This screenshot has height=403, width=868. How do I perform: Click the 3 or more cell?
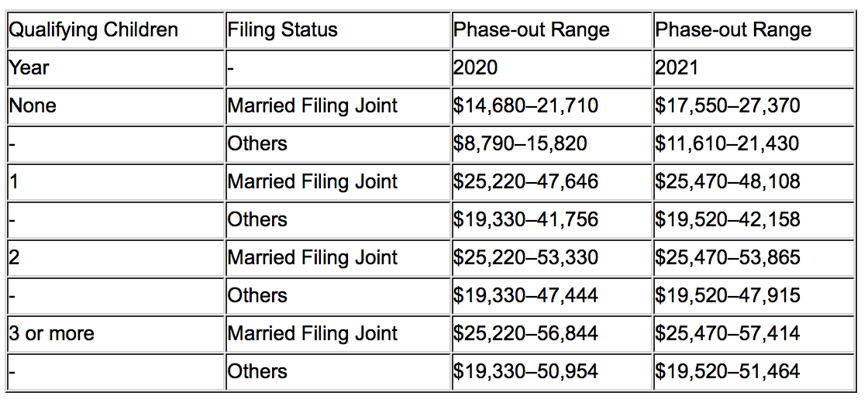pyautogui.click(x=115, y=333)
